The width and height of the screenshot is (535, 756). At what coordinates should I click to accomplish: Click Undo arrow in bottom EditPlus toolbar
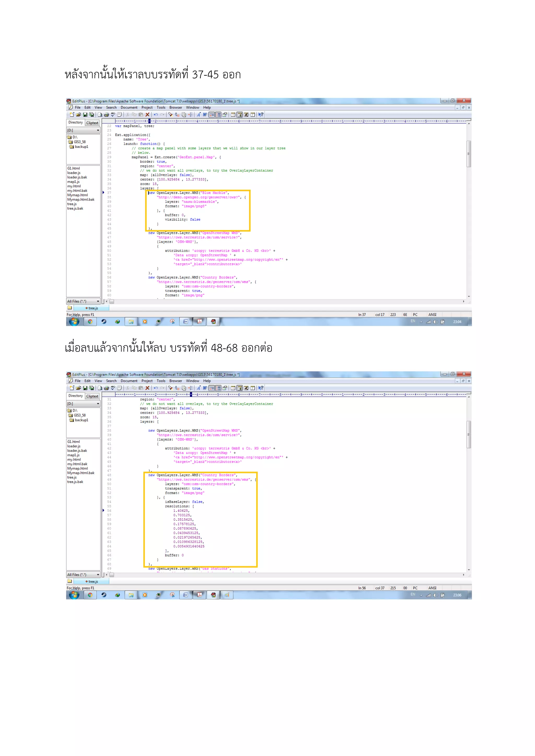[156, 388]
